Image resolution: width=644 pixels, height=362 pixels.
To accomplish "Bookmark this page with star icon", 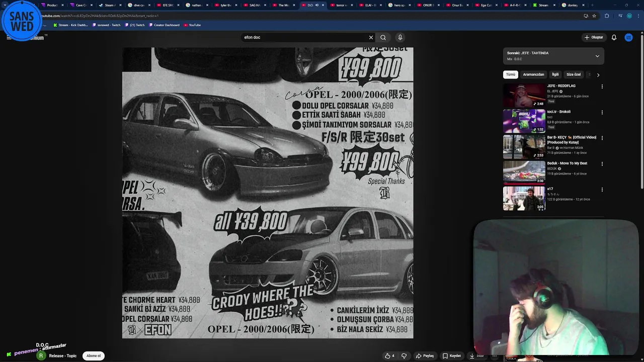I will 594,16.
